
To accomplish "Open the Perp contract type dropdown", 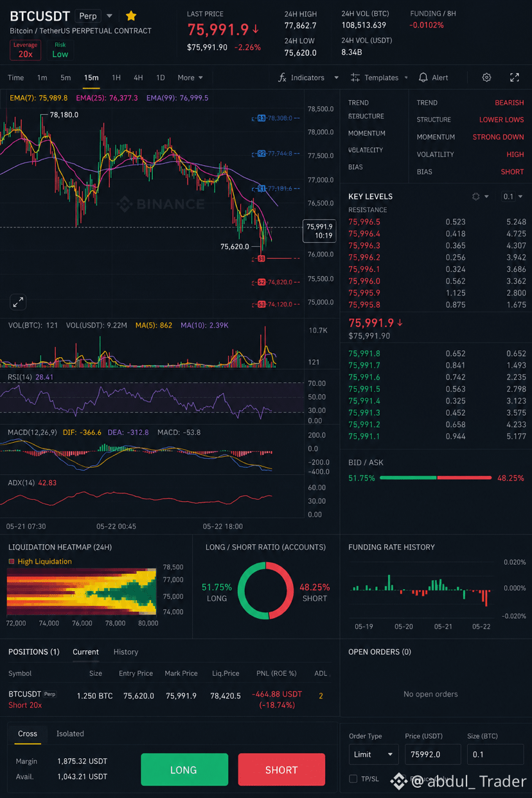I will 94,16.
